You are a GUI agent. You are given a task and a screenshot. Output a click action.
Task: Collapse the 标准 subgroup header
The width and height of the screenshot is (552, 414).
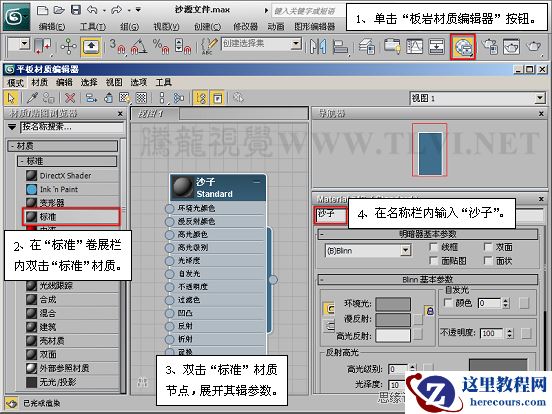click(x=67, y=161)
